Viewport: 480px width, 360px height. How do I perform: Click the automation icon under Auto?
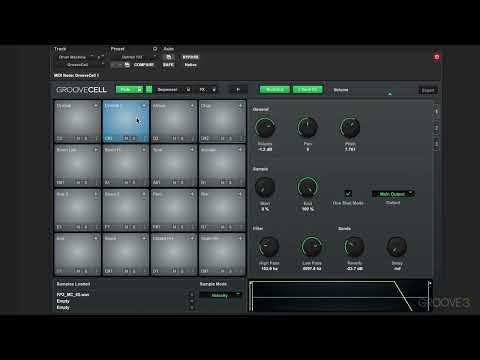168,57
